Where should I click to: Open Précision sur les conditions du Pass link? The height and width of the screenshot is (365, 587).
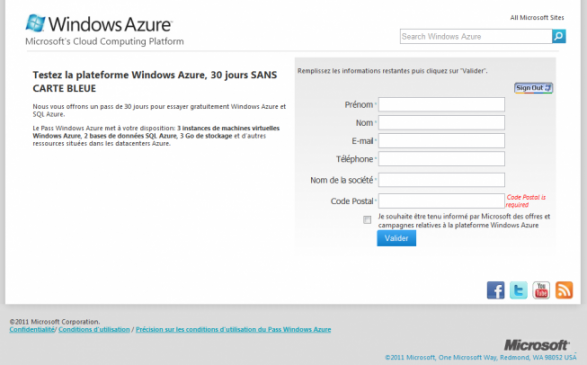(x=233, y=329)
